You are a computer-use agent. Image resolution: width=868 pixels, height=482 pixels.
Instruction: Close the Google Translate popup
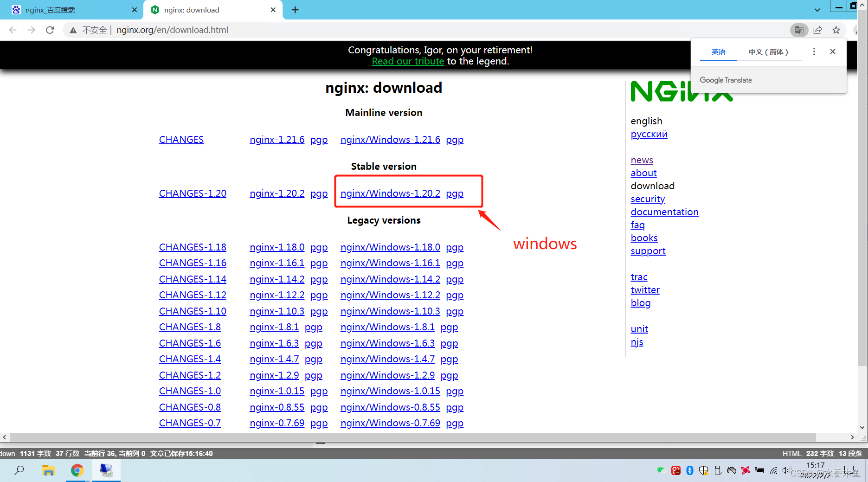coord(833,51)
